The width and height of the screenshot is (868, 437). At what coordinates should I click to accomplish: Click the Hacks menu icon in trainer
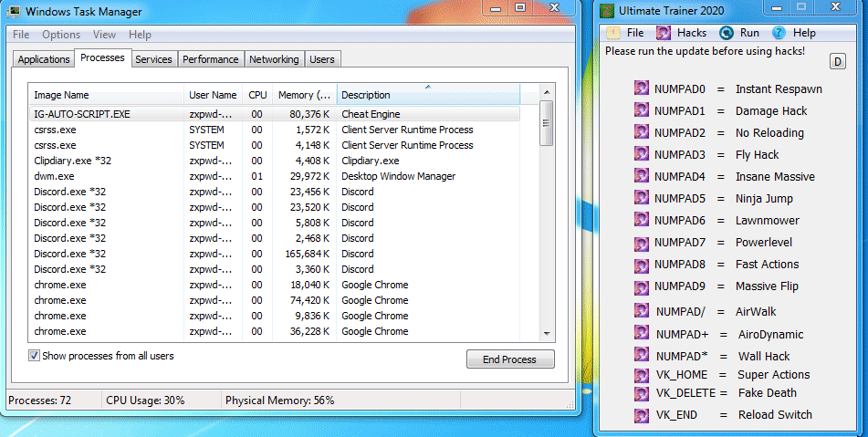[x=664, y=33]
